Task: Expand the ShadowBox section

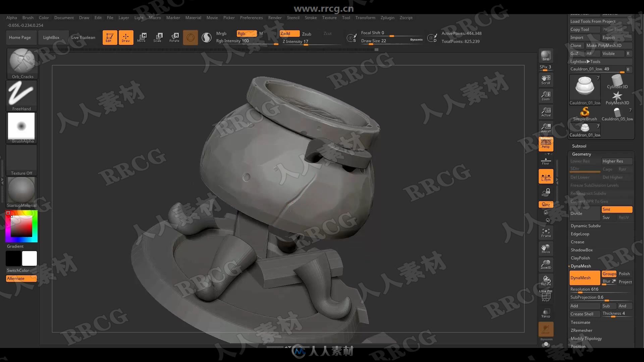Action: pyautogui.click(x=582, y=250)
